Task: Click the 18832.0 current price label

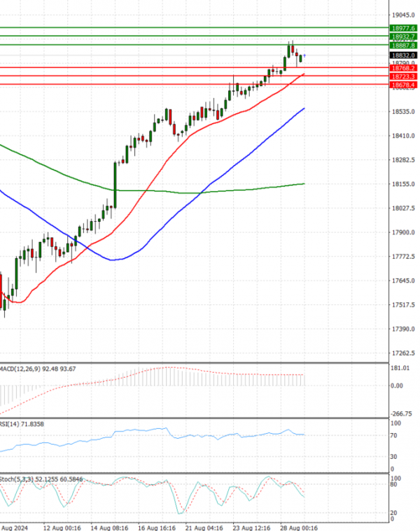Action: point(403,55)
